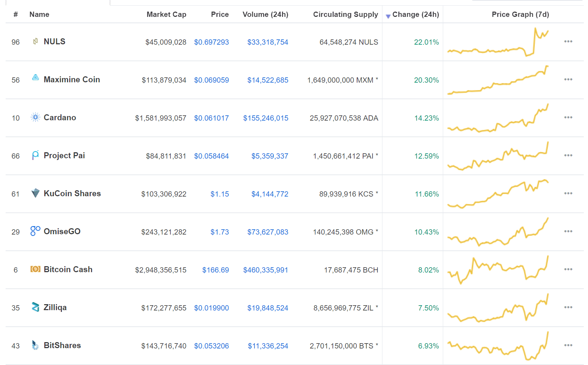Click the Project Pai logo icon
Screen dimensions: 588x365
pyautogui.click(x=35, y=155)
